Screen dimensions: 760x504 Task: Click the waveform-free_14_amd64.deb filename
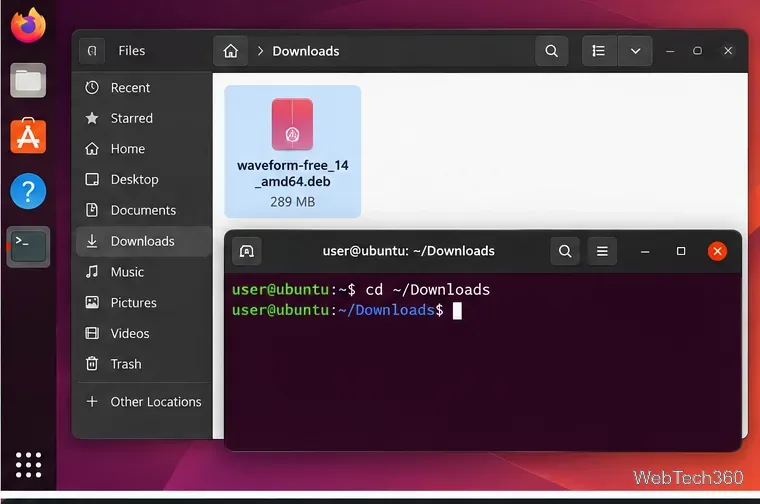pos(293,173)
